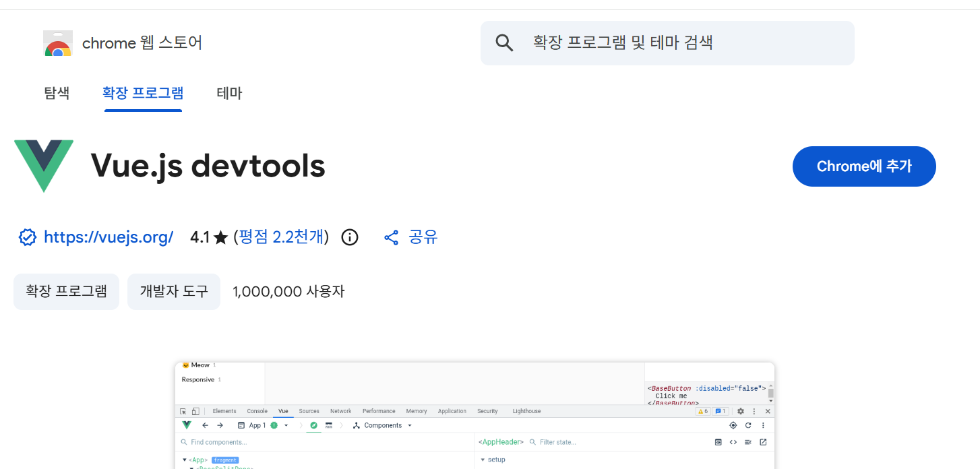980x469 pixels.
Task: Click the rating info circle icon
Action: [x=350, y=237]
